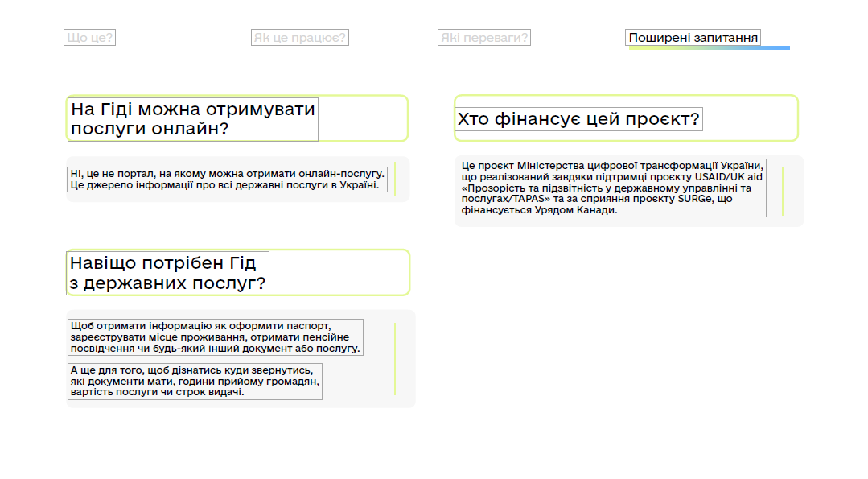Switch to the "Як це працює?" tab
Viewport: 868px width, 479px height.
[x=299, y=38]
